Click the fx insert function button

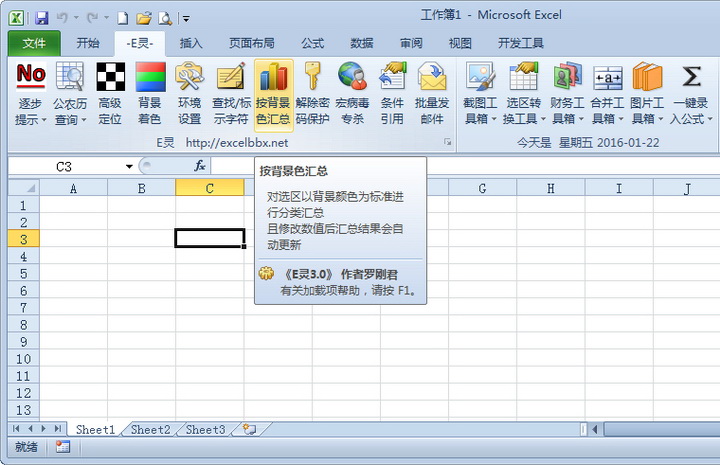pos(200,166)
